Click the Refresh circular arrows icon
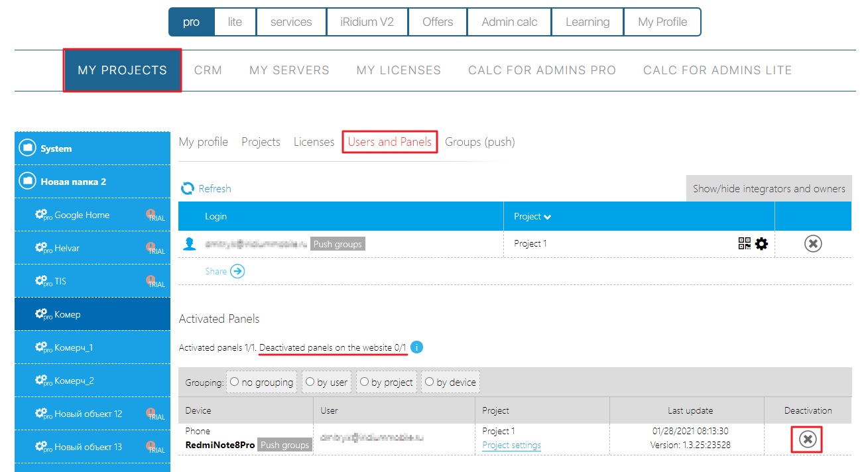Viewport: 868px width, 472px height. [x=188, y=189]
